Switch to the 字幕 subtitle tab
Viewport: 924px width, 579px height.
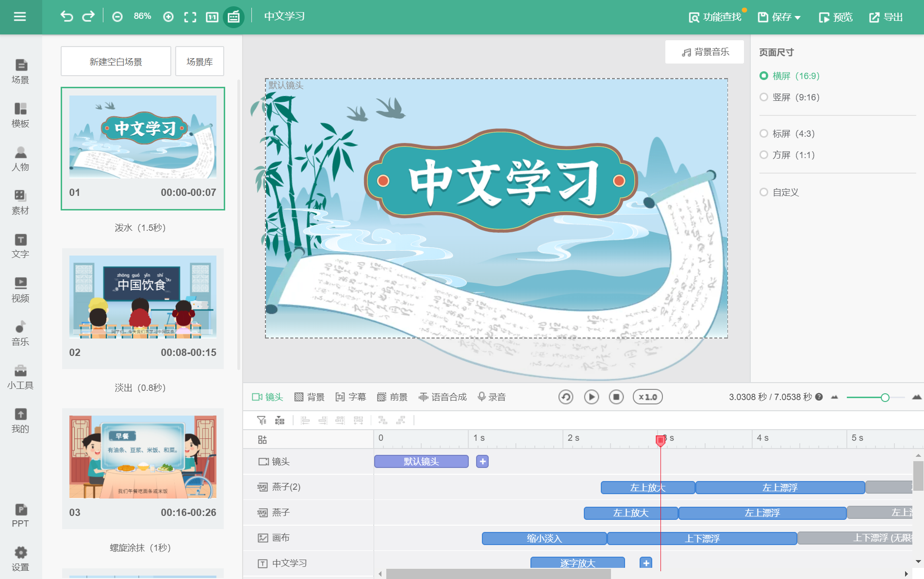click(351, 397)
